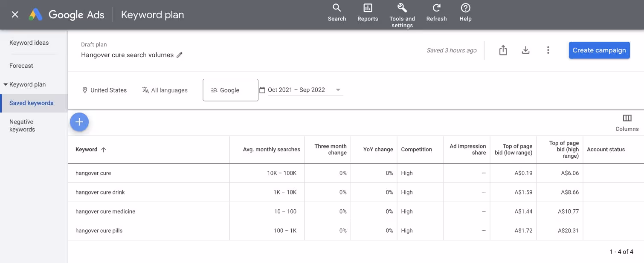This screenshot has height=263, width=644.
Task: Change the United States location setting
Action: 104,90
